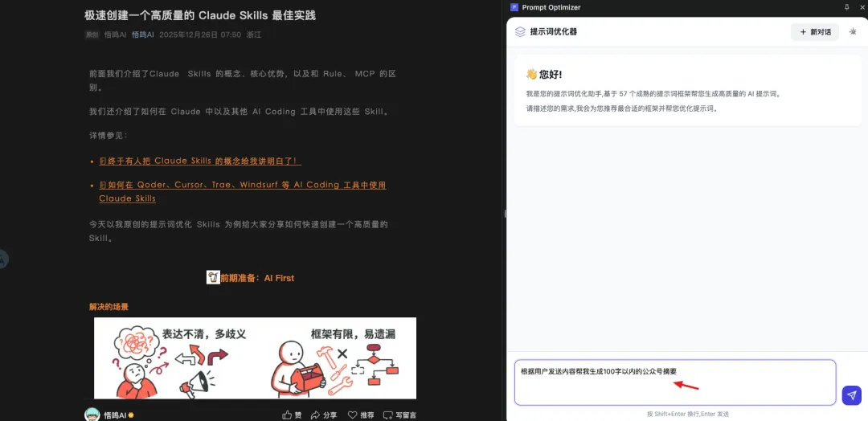Toggle light/dark theme sun icon
This screenshot has width=868, height=421.
[853, 32]
